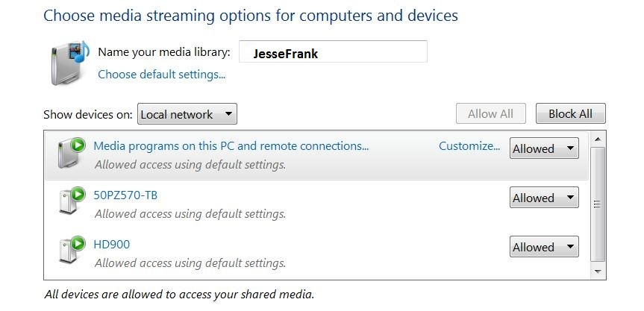
Task: Select the HD900 row's default settings description
Action: tap(190, 263)
